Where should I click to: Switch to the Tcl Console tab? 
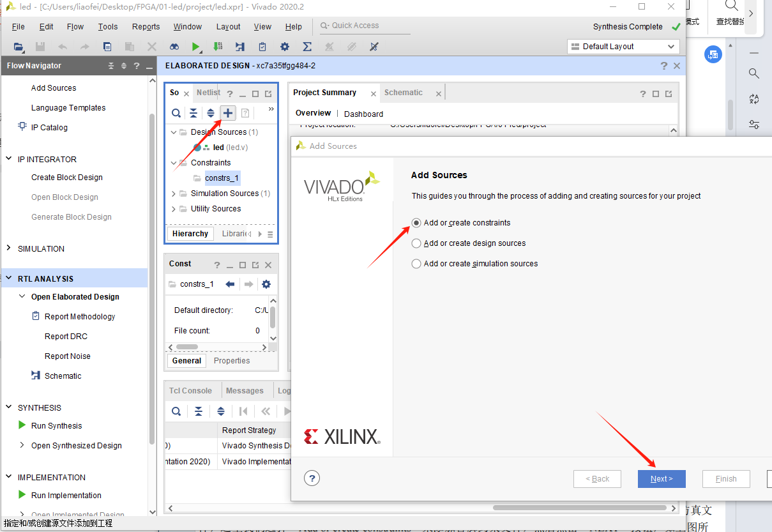[x=190, y=391]
